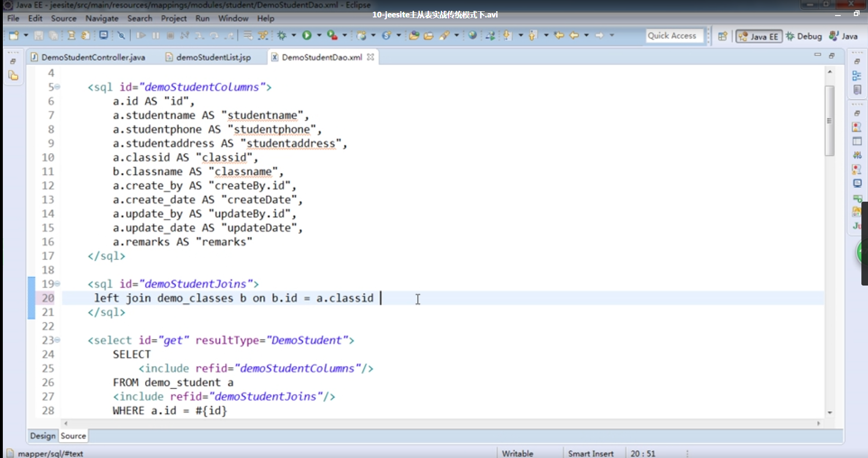Click the Forward navigation arrow
Viewport: 868px width, 458px height.
(x=600, y=35)
